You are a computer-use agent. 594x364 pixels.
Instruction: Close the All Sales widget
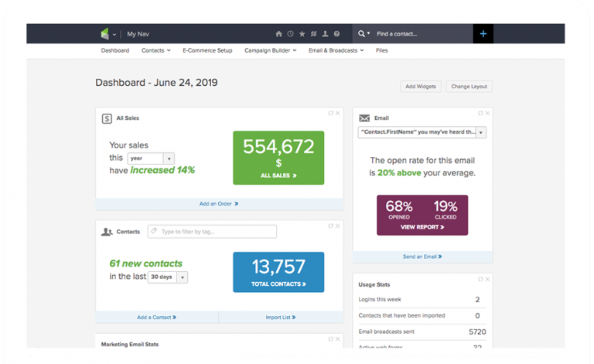pos(337,114)
